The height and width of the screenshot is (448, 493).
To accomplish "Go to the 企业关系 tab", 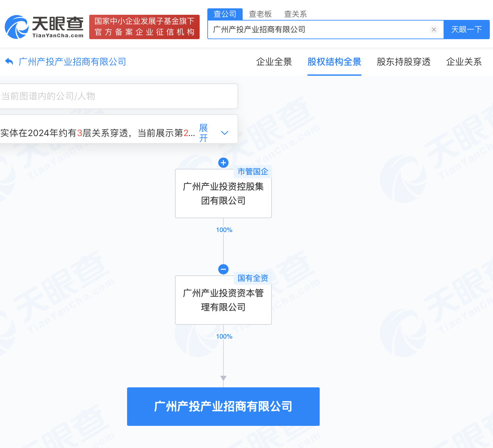I will [464, 62].
